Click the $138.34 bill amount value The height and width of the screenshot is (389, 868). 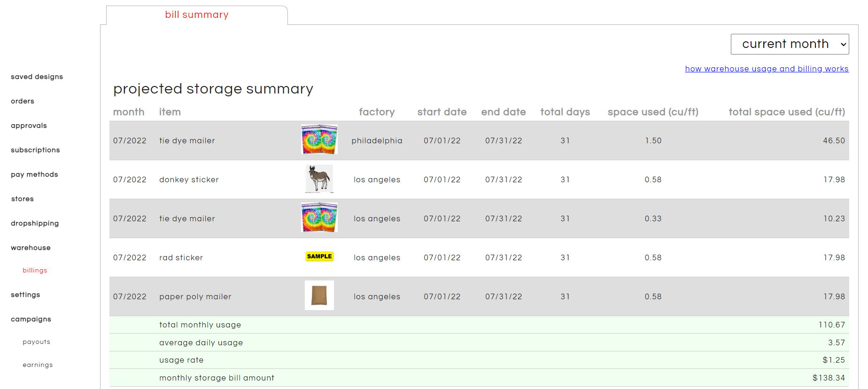pos(829,378)
